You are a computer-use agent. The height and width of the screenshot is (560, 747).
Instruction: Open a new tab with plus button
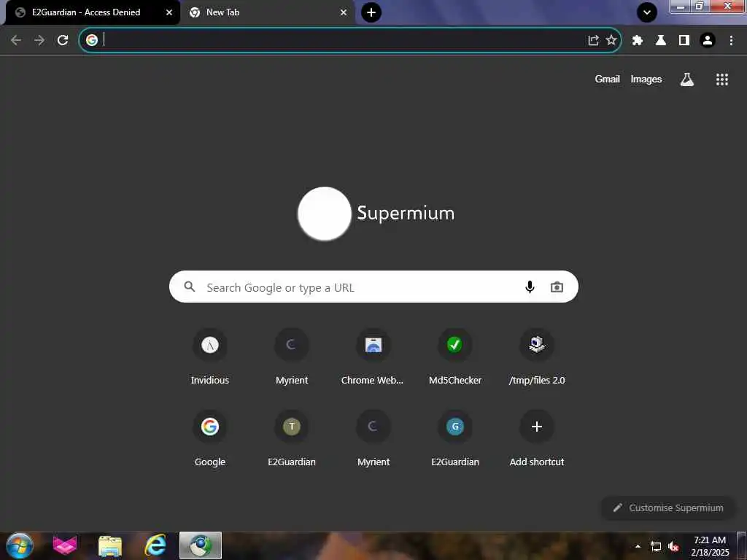(371, 12)
